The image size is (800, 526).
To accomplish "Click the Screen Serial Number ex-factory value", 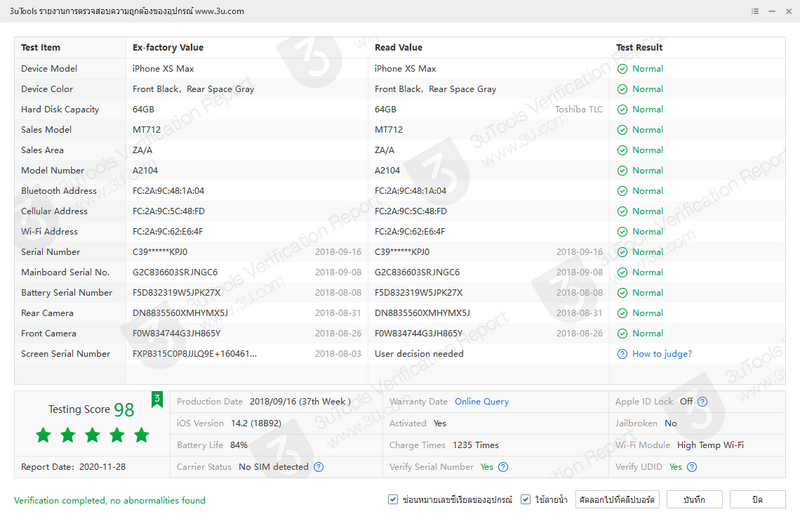I will coord(194,354).
